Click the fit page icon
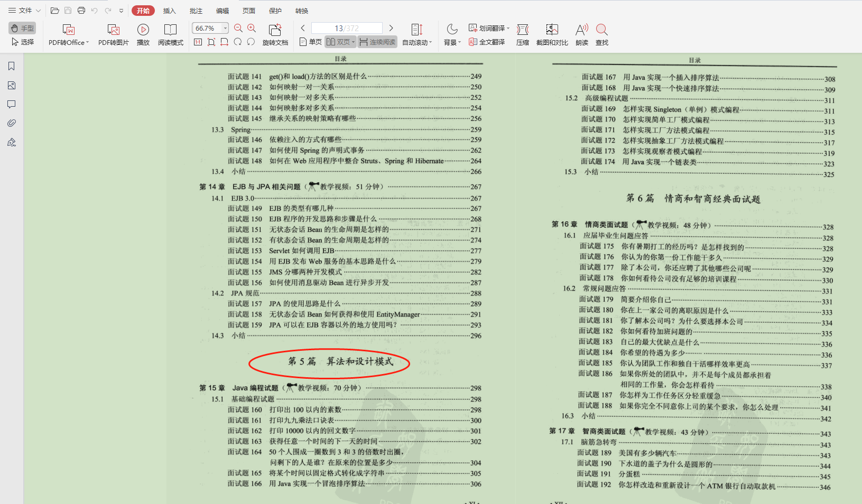The width and height of the screenshot is (862, 504). coord(211,42)
